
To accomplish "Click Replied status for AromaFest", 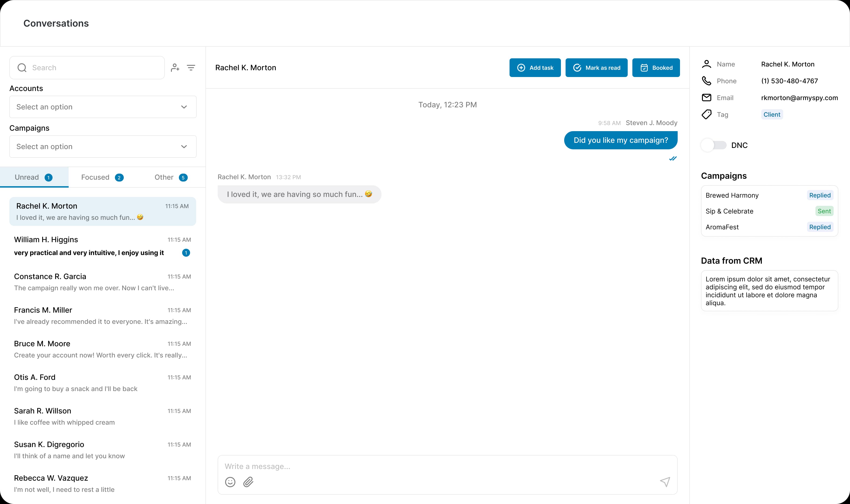I will pyautogui.click(x=820, y=227).
